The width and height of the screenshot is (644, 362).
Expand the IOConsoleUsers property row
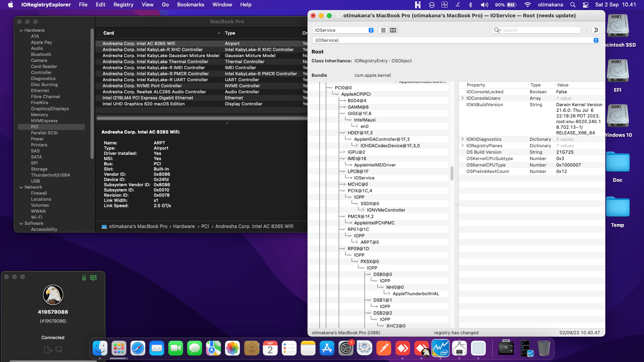[462, 98]
